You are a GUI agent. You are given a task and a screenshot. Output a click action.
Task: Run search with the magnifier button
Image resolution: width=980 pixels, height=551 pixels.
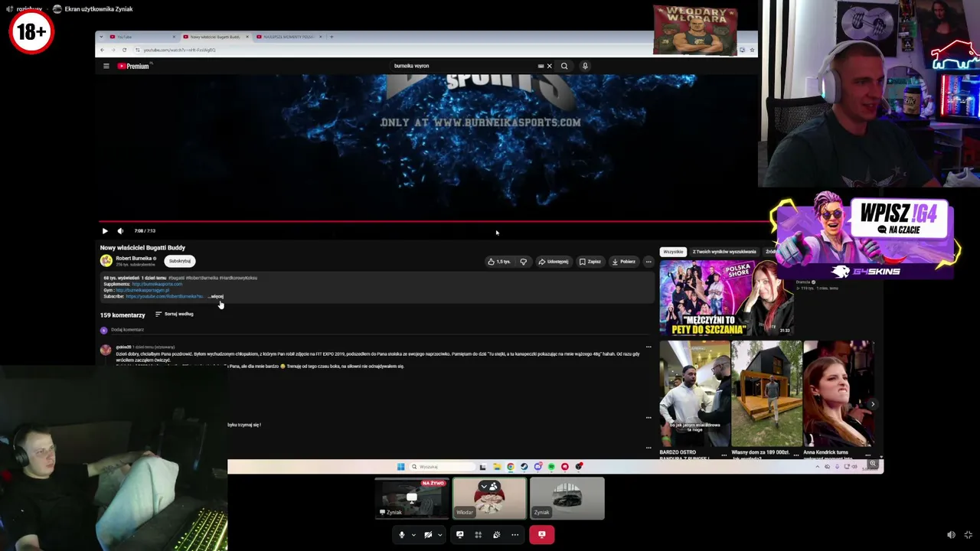click(564, 66)
